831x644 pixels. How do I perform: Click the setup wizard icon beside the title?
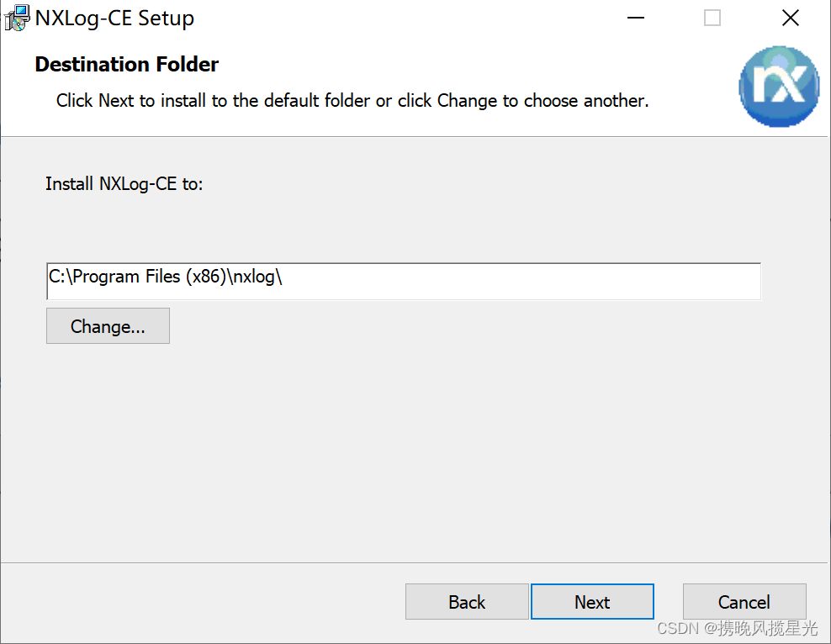coord(15,17)
